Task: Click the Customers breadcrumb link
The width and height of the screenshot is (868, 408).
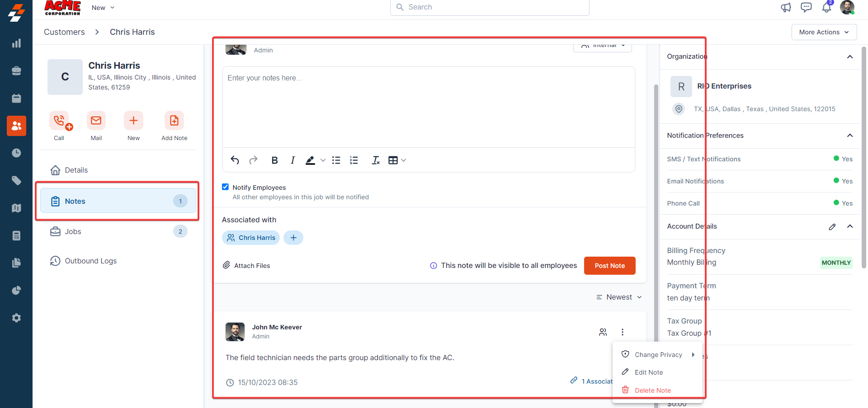Action: 64,32
